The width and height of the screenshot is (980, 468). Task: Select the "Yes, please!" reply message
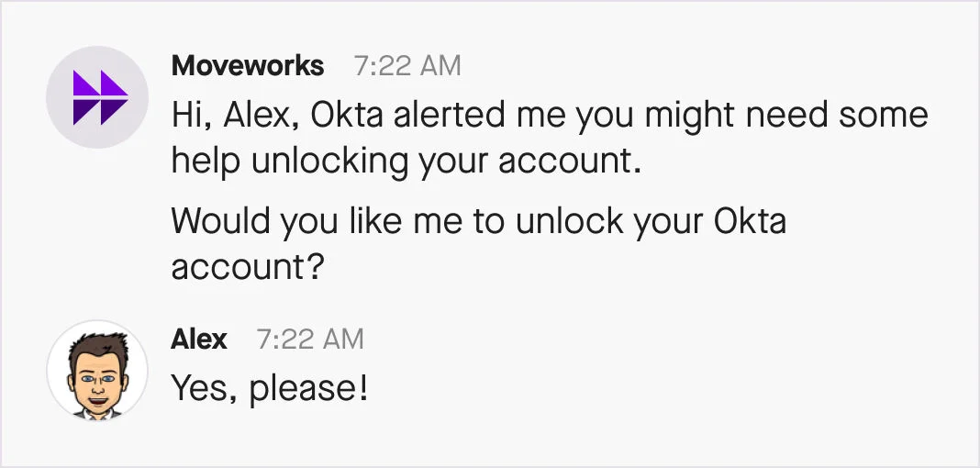click(x=270, y=389)
